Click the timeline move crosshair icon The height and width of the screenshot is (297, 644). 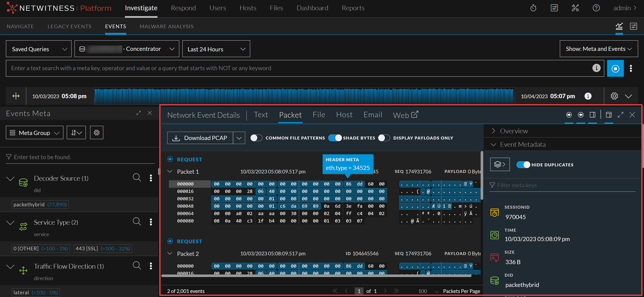point(16,96)
